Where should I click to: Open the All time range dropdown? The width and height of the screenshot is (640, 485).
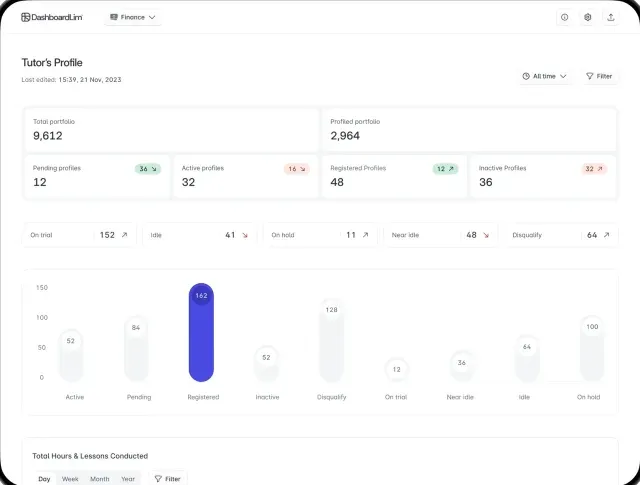point(544,76)
